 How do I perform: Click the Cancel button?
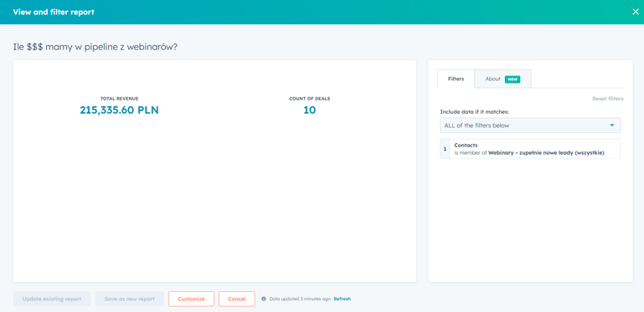point(236,299)
